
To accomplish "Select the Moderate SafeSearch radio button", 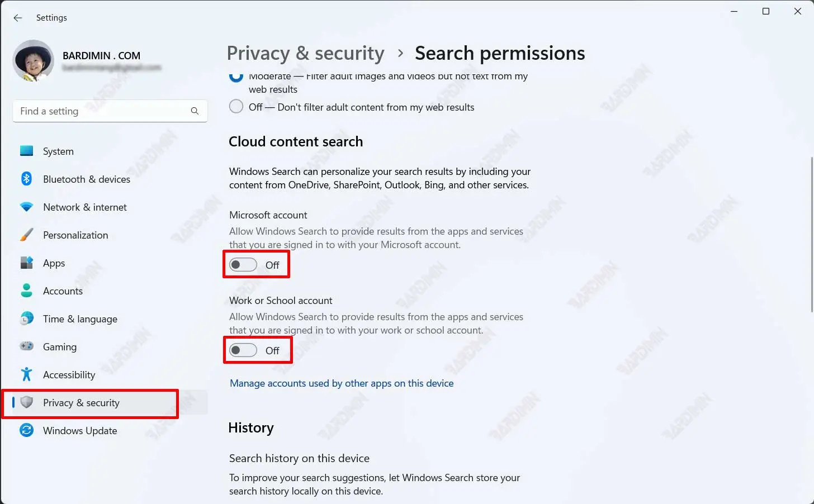I will tap(236, 77).
